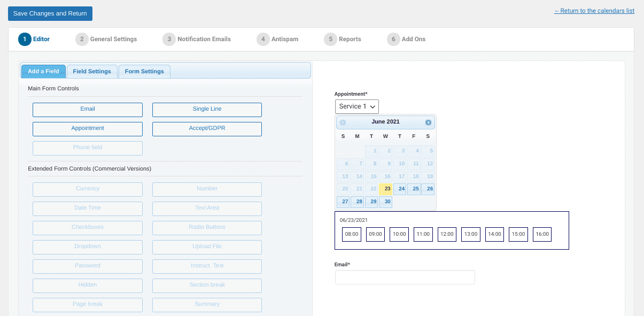The image size is (644, 316).
Task: Choose the 08:00 time slot
Action: [352, 234]
